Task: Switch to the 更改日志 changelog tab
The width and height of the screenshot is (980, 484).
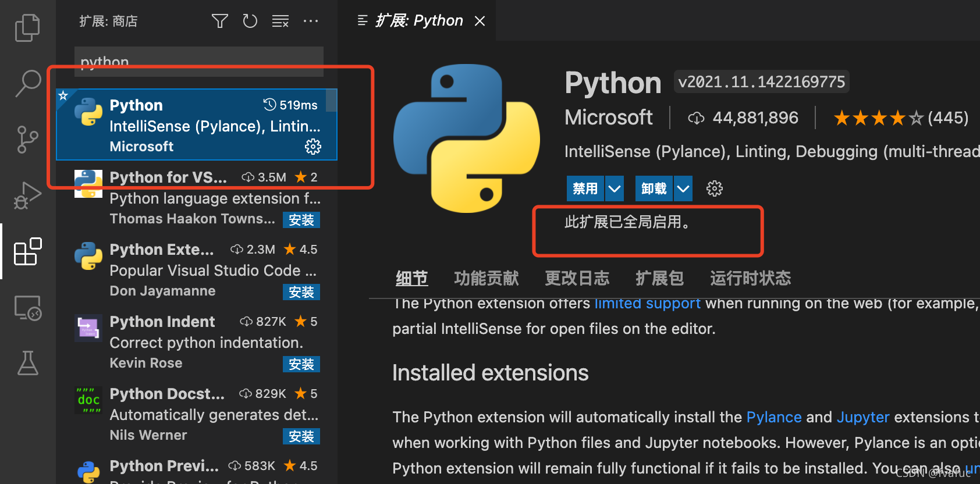Action: (x=577, y=278)
